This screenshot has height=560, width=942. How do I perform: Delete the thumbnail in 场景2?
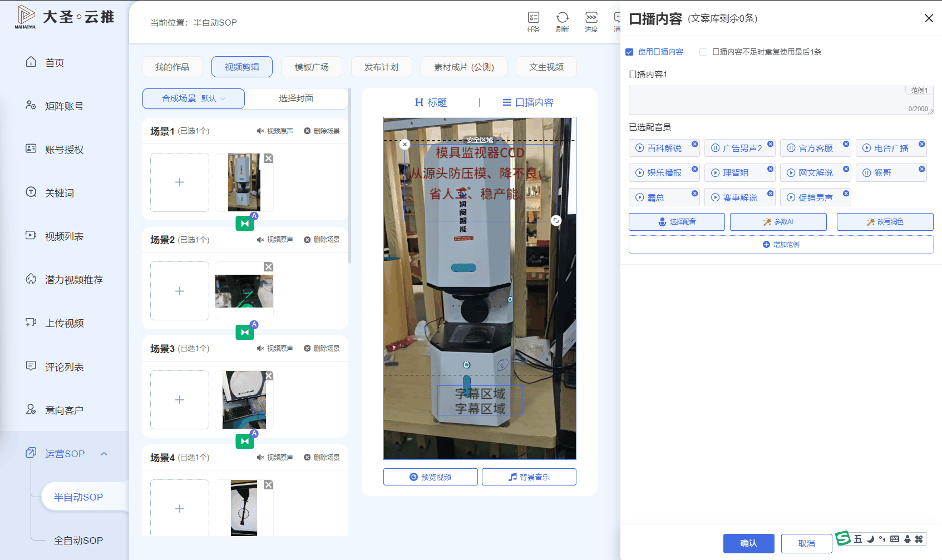268,267
